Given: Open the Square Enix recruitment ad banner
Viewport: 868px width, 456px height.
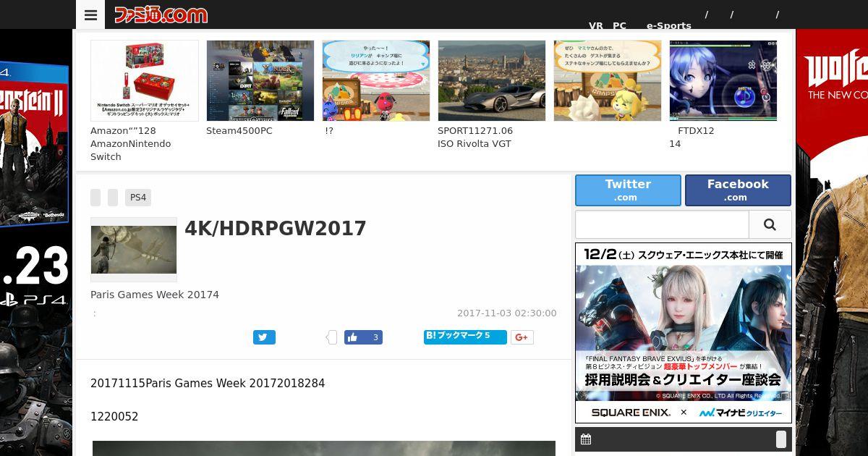Looking at the screenshot, I should click(684, 333).
